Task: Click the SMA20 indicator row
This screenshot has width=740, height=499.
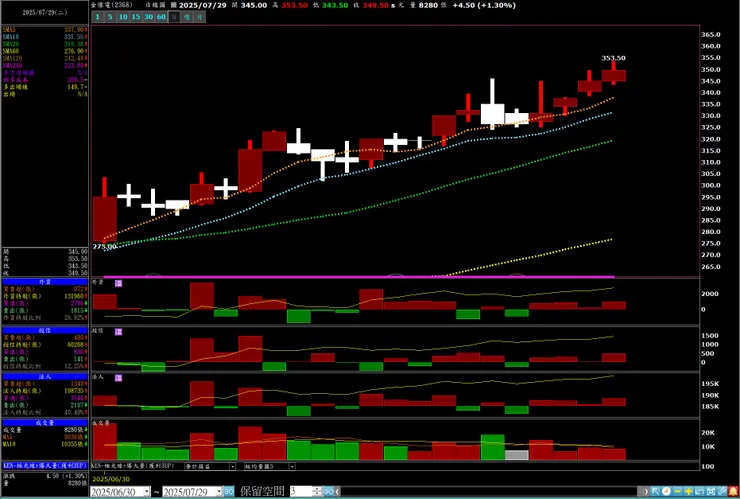Action: [45, 44]
